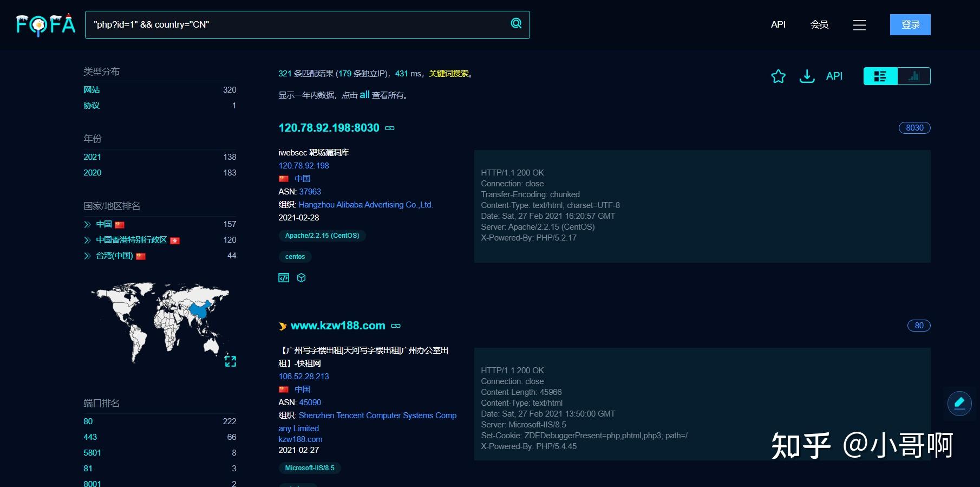This screenshot has height=487, width=980.
Task: Expand the 中国 country row
Action: (x=87, y=224)
